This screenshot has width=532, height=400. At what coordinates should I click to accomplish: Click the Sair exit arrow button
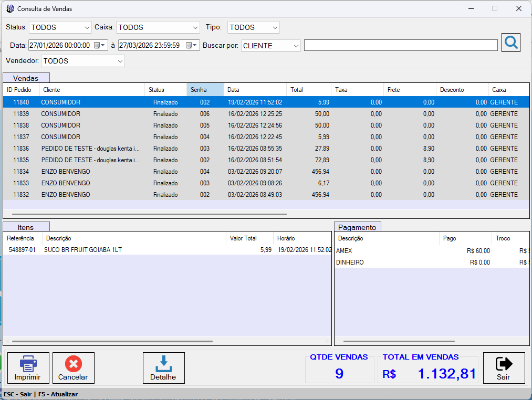(x=504, y=368)
